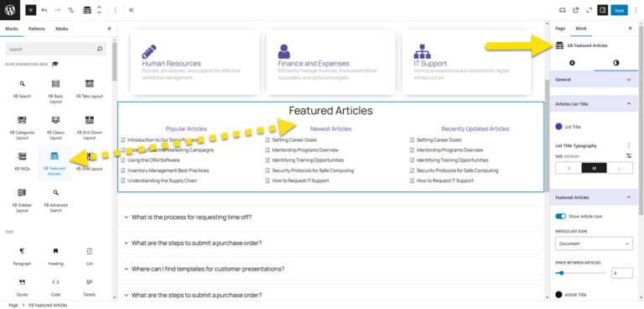Close the settings sidebar

coord(630,29)
